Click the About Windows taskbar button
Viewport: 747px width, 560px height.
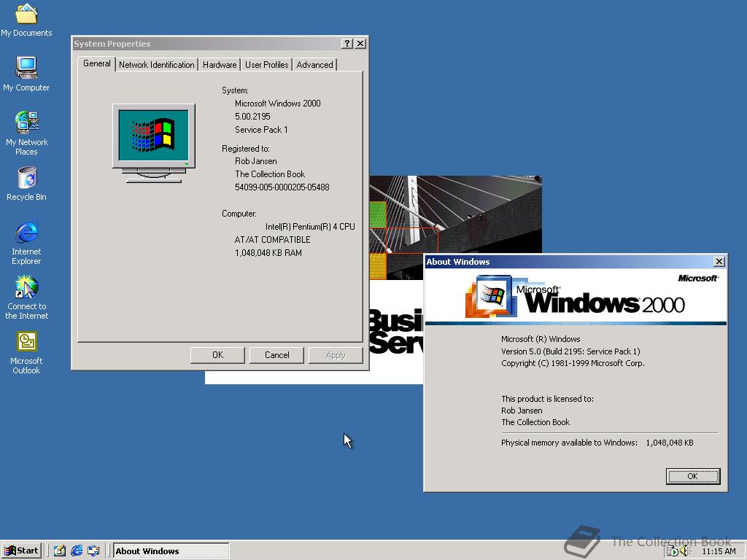171,551
